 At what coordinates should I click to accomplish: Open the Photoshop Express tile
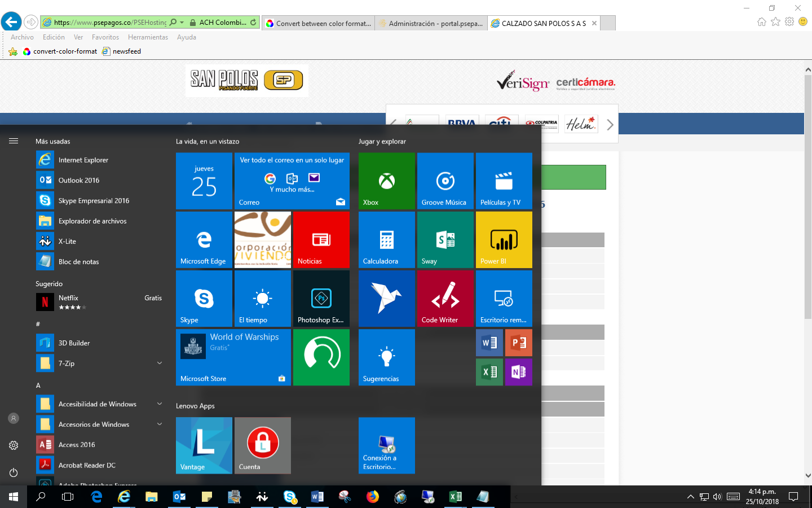pyautogui.click(x=321, y=299)
